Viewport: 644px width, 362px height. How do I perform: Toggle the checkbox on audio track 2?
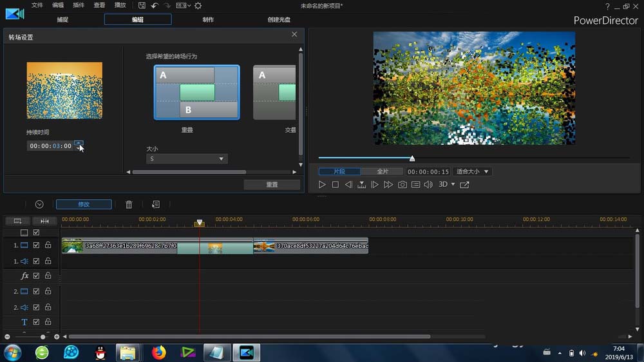click(x=36, y=307)
